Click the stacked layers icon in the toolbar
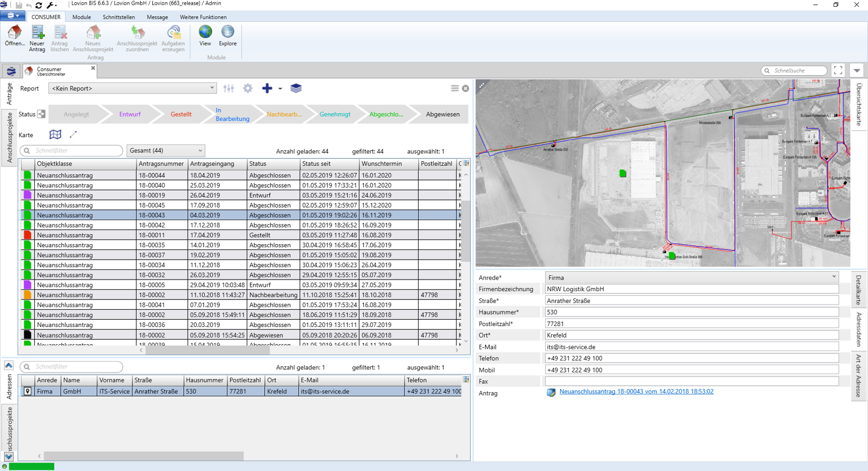Screen dimensions: 868x471 coord(296,89)
